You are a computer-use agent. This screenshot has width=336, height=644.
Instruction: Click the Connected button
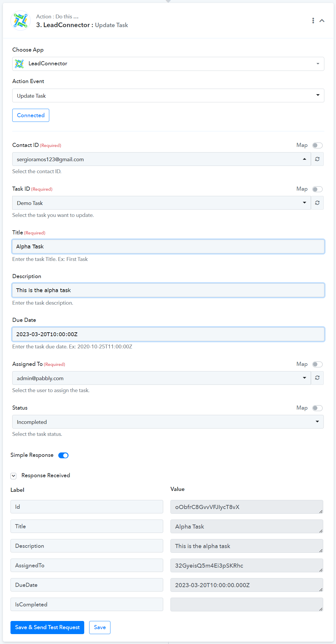click(31, 115)
